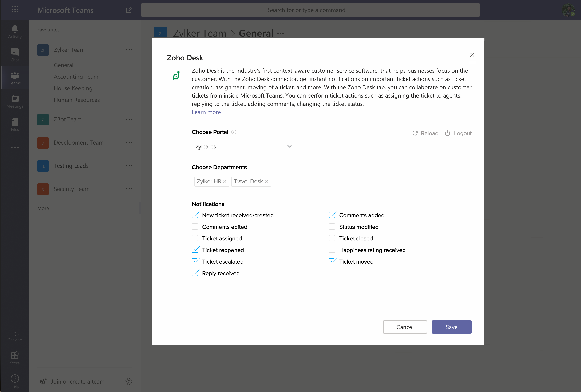The width and height of the screenshot is (581, 392).
Task: Click the Reload icon button
Action: (x=415, y=133)
